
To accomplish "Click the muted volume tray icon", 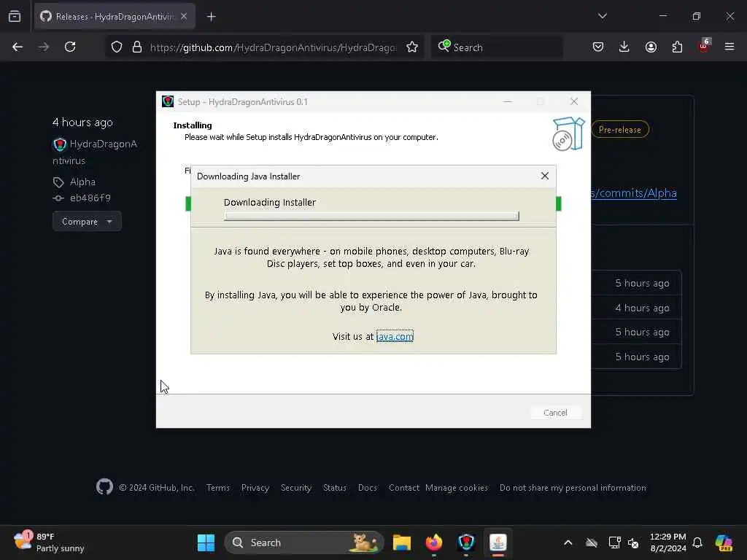I will [633, 542].
